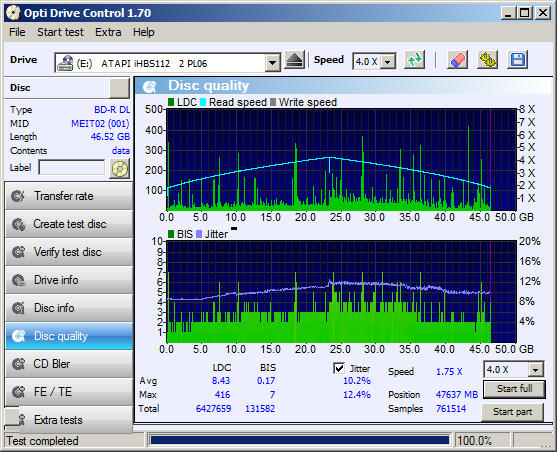This screenshot has height=452, width=557.
Task: Expand the drive selection dropdown
Action: click(272, 63)
